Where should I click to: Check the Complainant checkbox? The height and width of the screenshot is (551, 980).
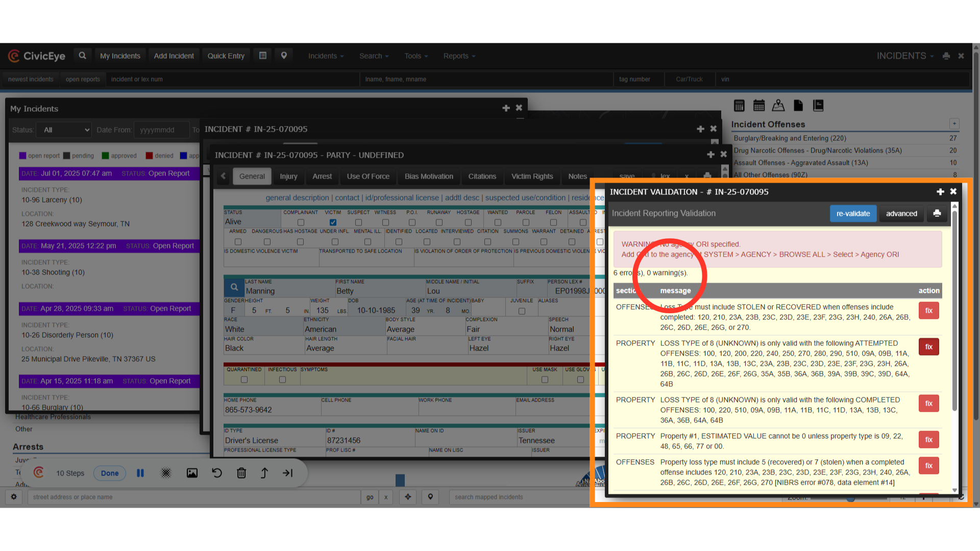tap(301, 222)
